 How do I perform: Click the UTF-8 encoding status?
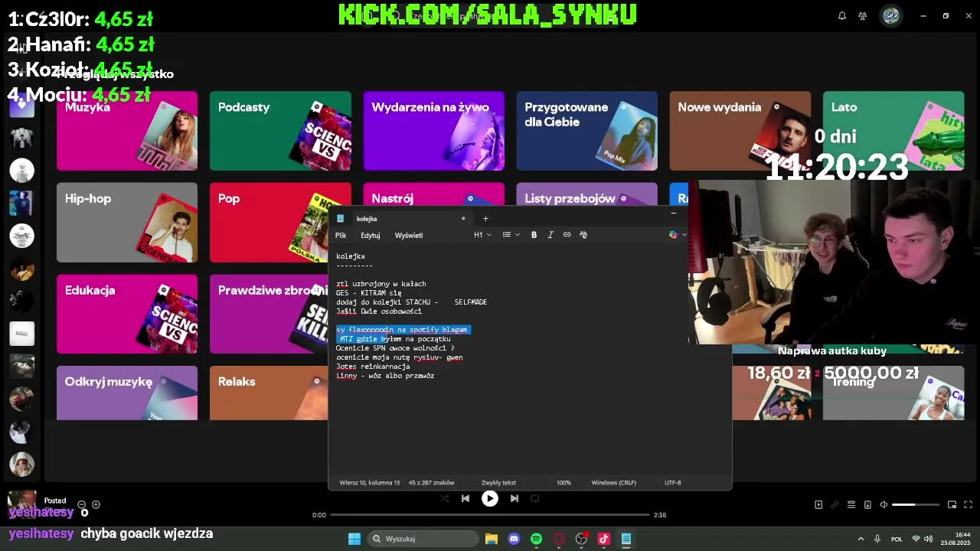point(672,483)
